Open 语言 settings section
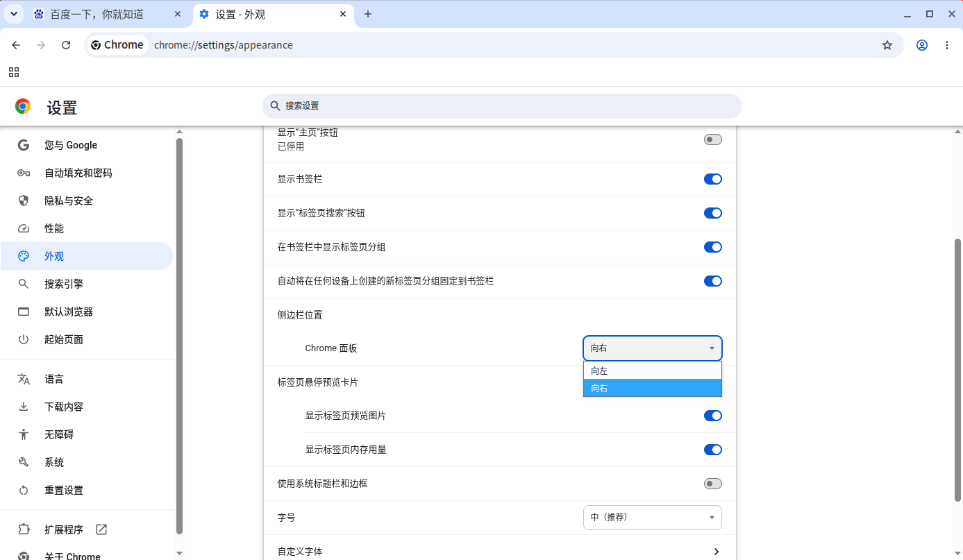Screen dimensions: 963x560 pos(86,379)
